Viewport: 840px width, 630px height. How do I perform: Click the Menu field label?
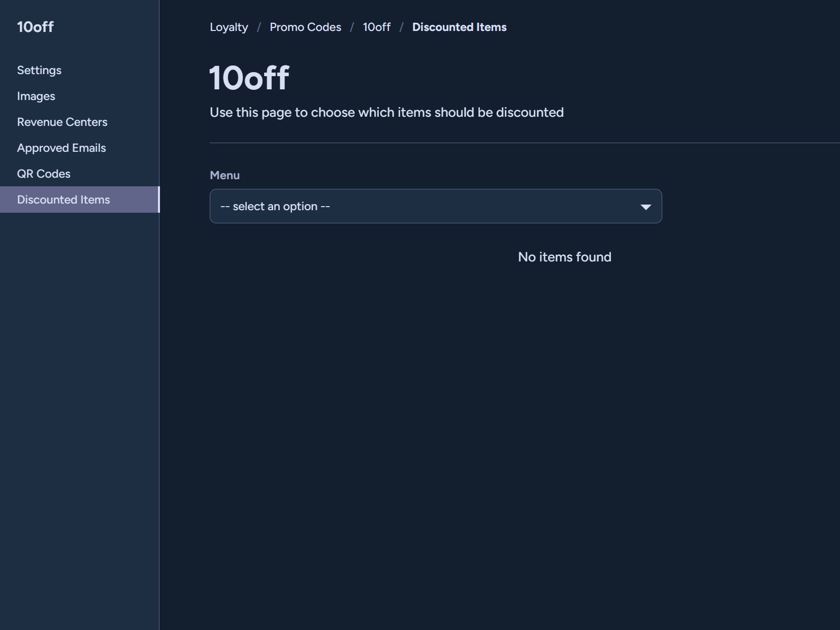pyautogui.click(x=224, y=175)
